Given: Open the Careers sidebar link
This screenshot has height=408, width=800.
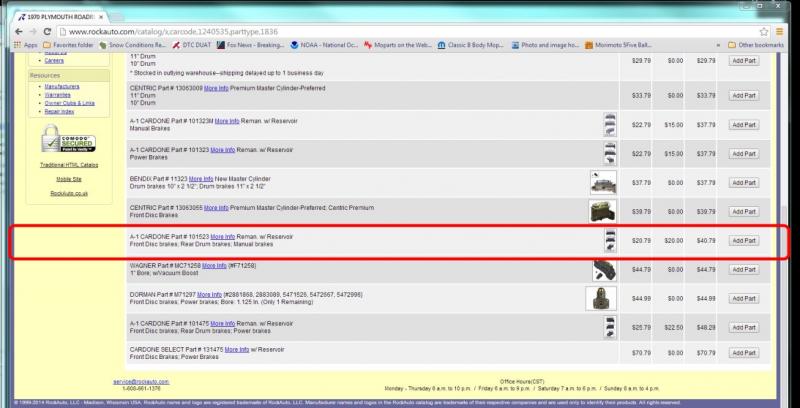Looking at the screenshot, I should [54, 60].
